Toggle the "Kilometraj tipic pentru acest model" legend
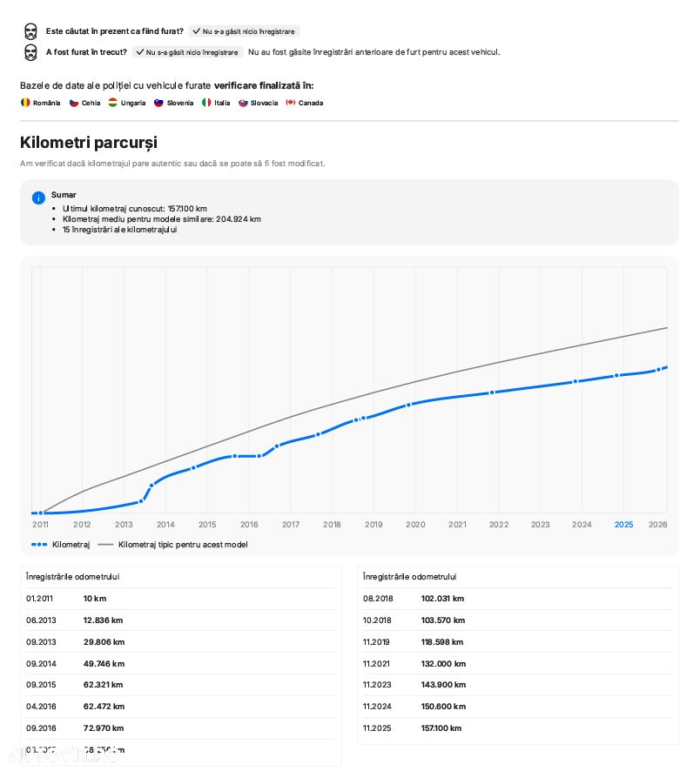Screen dimensions: 700x771 [172, 545]
